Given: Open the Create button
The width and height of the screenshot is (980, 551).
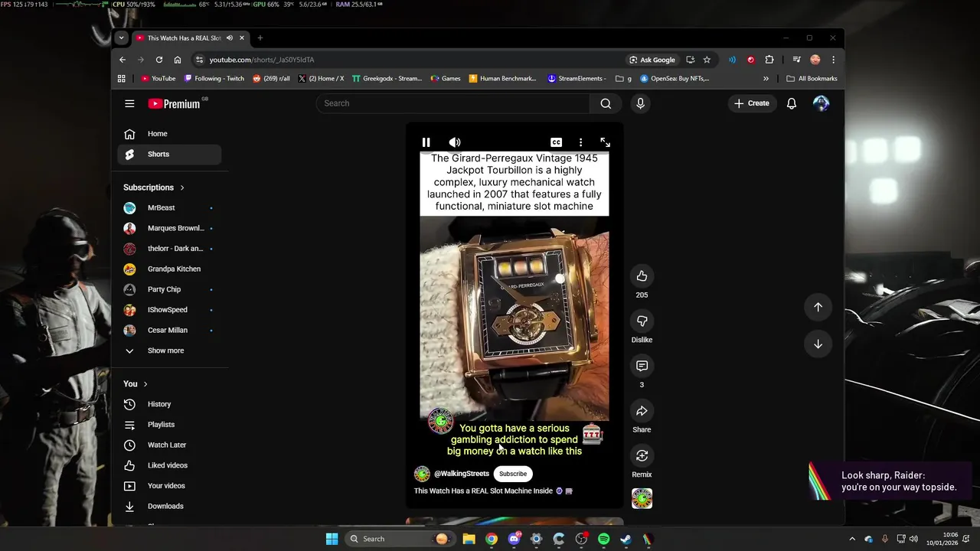Looking at the screenshot, I should coord(752,103).
